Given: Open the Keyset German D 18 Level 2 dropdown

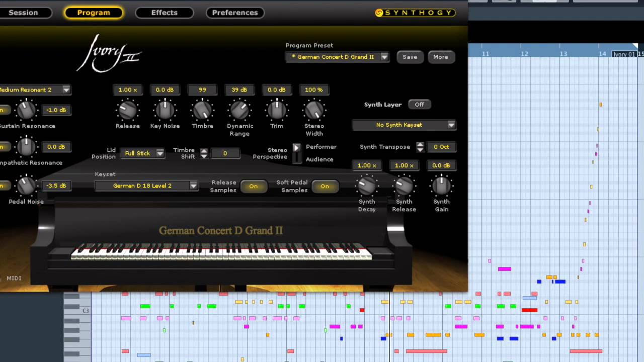Looking at the screenshot, I should pos(146,186).
